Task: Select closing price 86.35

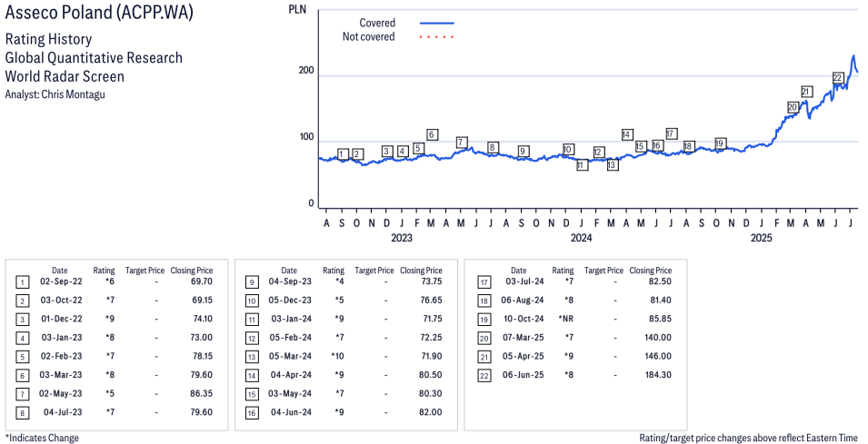Action: [201, 394]
